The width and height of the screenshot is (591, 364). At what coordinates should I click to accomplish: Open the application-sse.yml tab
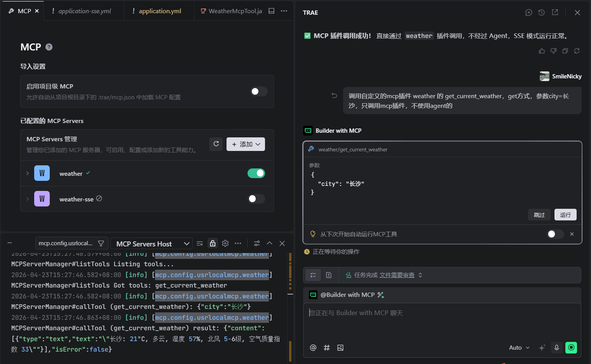pos(84,11)
